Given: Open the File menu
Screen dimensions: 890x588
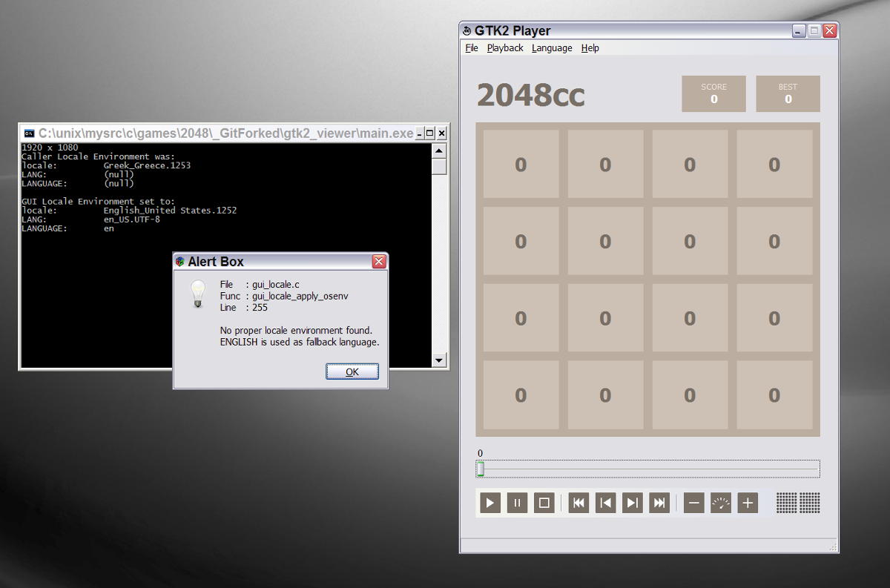Looking at the screenshot, I should click(x=472, y=48).
